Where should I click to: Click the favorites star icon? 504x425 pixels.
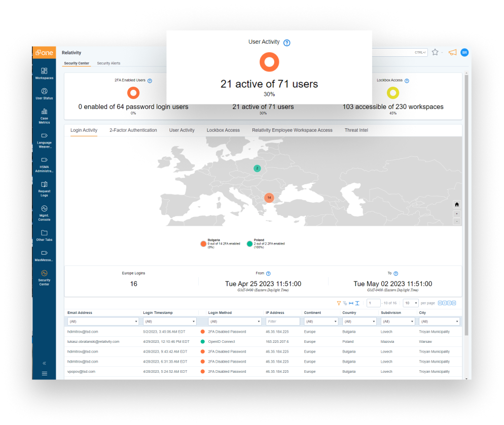[435, 52]
